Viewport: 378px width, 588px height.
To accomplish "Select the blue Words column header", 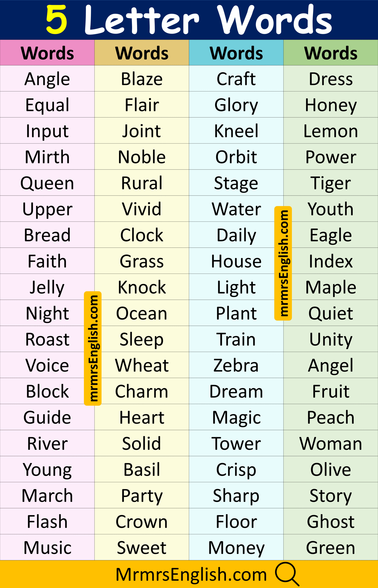I will (x=236, y=53).
